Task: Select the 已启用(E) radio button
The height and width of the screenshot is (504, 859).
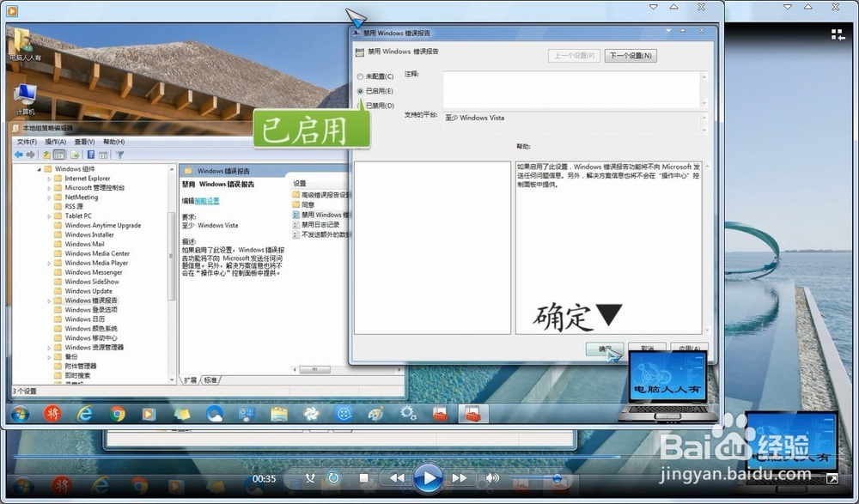Action: (x=360, y=91)
